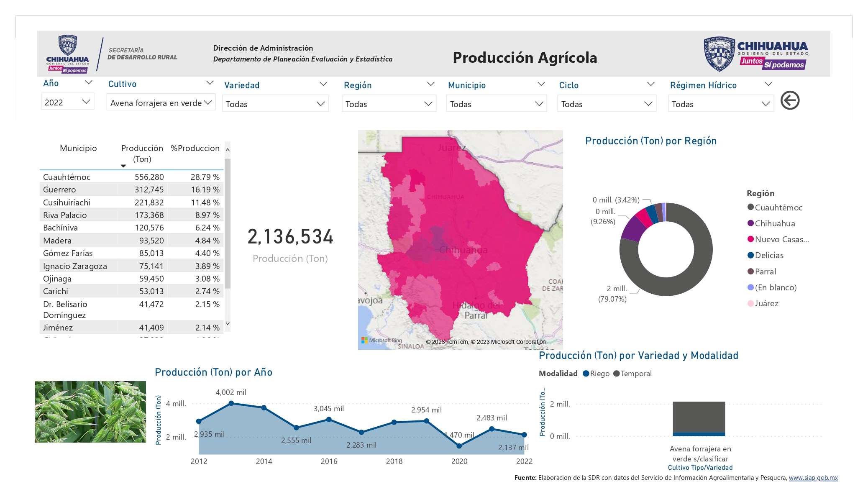Click the Chihuahua Gobierno del Estado logo at right

[755, 54]
